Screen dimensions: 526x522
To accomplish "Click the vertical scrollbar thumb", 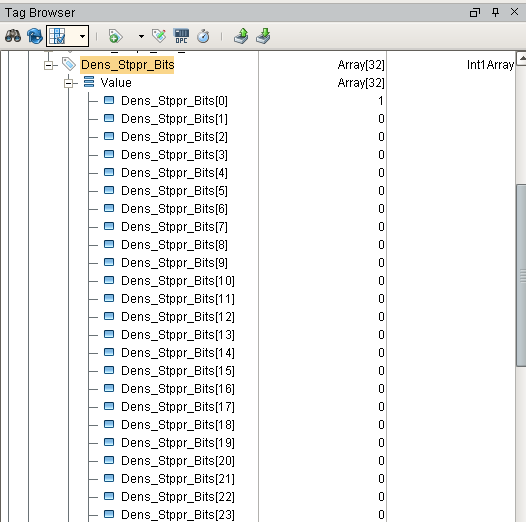I will [x=521, y=275].
